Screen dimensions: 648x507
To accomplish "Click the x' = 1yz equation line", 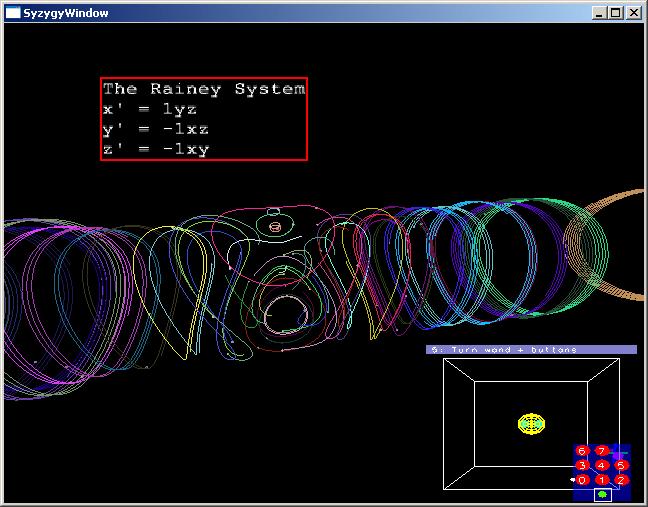I will click(150, 109).
